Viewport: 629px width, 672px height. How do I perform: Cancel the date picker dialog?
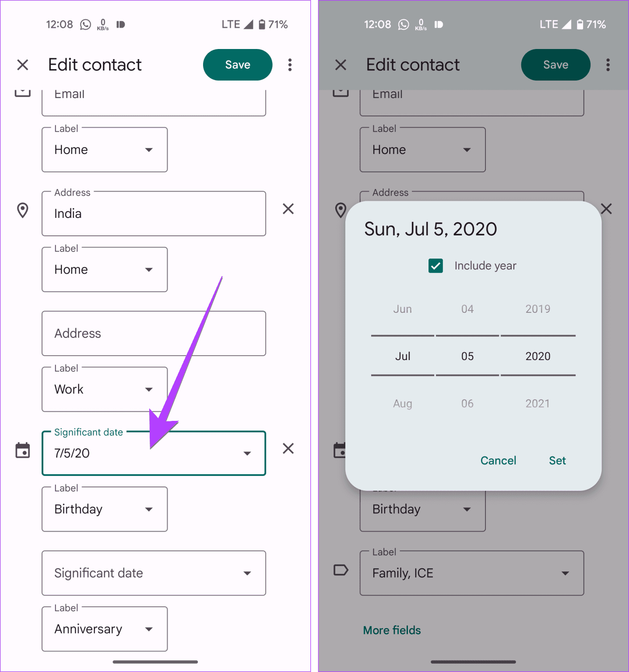coord(498,460)
